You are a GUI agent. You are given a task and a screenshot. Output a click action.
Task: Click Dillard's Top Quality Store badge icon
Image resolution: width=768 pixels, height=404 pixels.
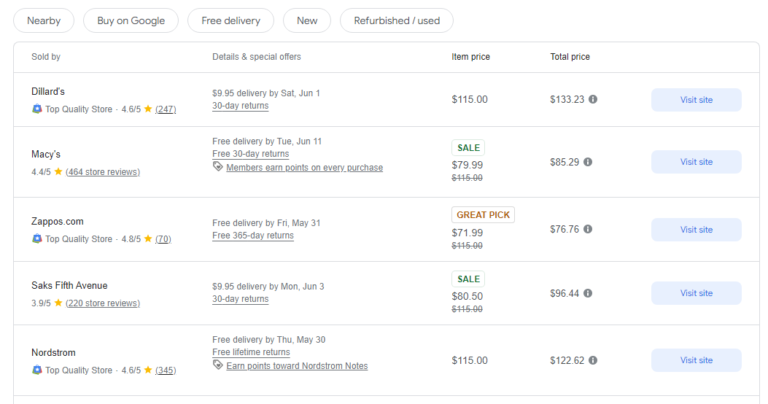pos(37,109)
